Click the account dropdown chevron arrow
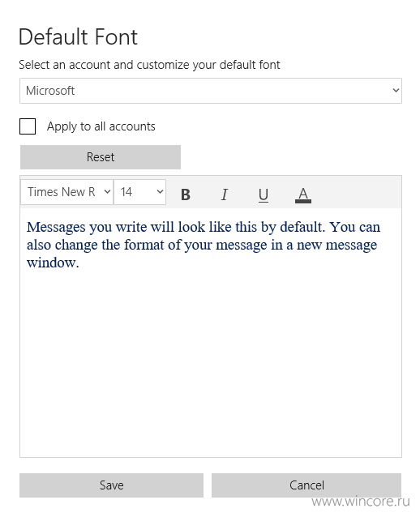The image size is (420, 517). (x=396, y=90)
